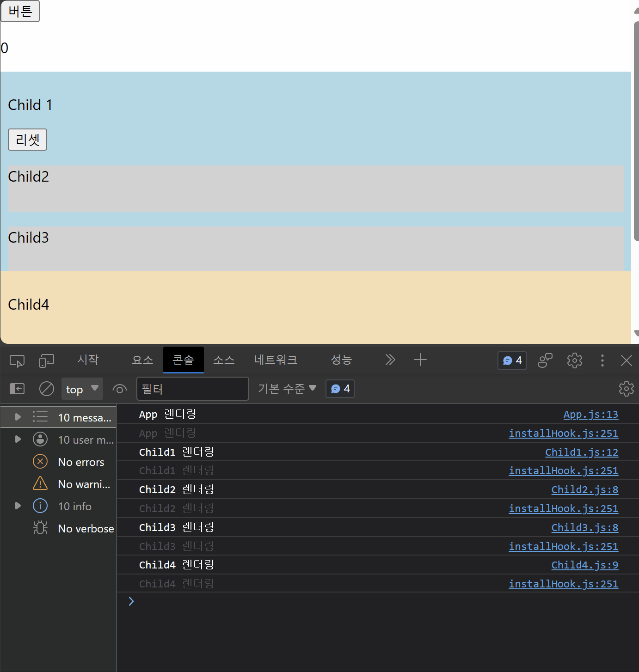
Task: Open the Child1.js:12 source link
Action: coord(581,452)
